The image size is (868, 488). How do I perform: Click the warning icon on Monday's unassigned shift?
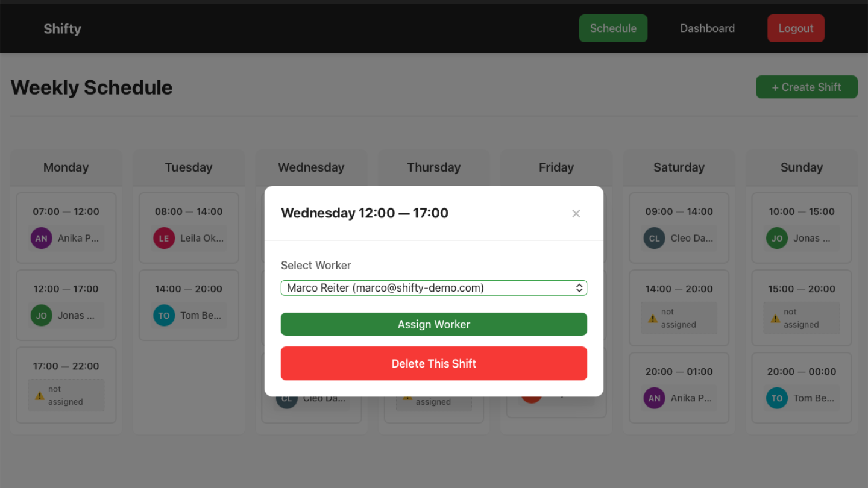[x=40, y=396]
